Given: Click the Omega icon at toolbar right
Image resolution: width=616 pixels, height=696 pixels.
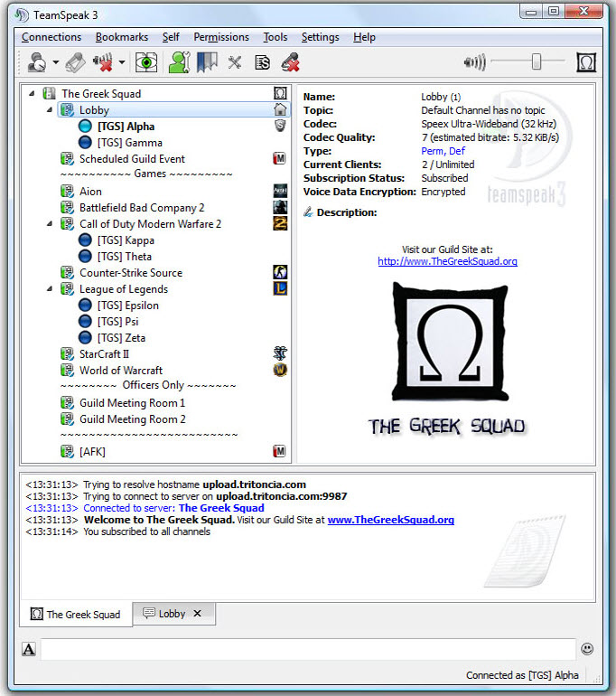Looking at the screenshot, I should (x=586, y=62).
